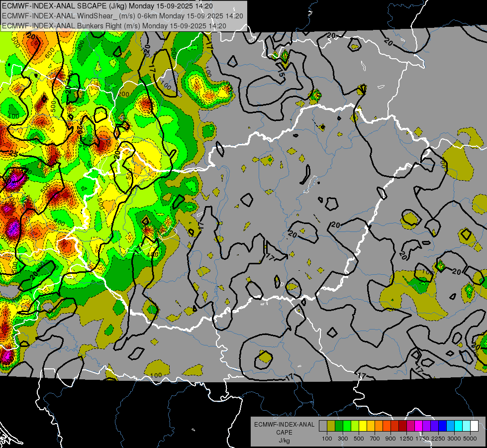Click the legend value 1250

tap(406, 439)
